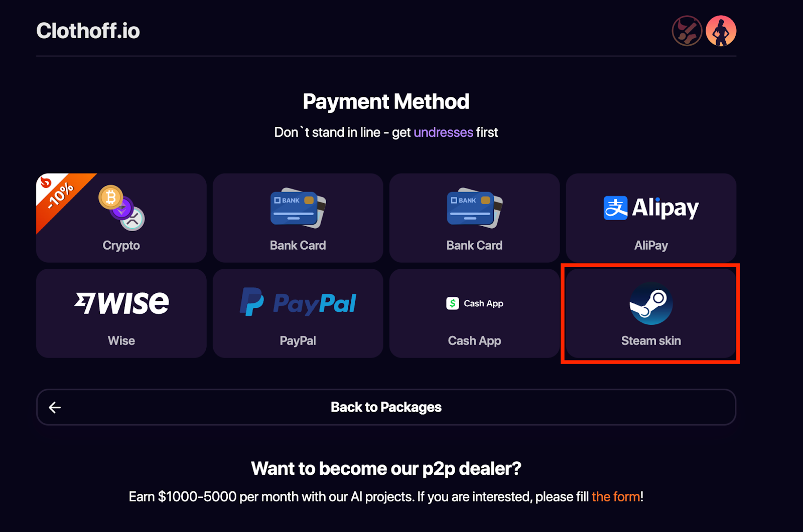Click the Clothoff.io logo text
The image size is (803, 532).
pyautogui.click(x=88, y=31)
